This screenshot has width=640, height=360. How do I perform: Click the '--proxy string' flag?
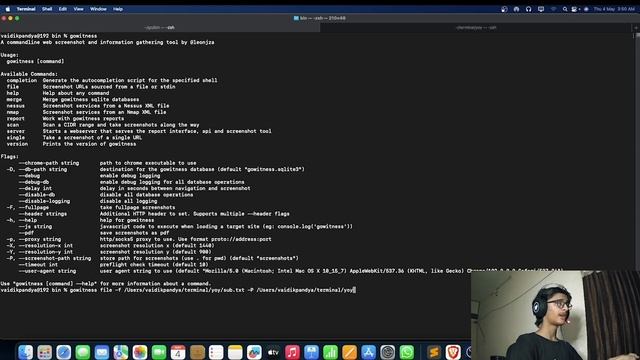click(x=40, y=239)
